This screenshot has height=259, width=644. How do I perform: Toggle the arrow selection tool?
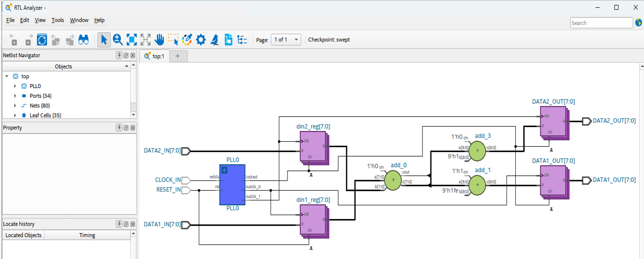pos(104,40)
